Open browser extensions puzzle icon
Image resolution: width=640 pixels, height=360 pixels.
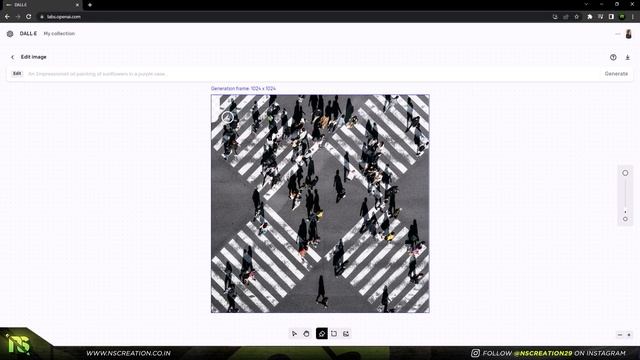590,17
